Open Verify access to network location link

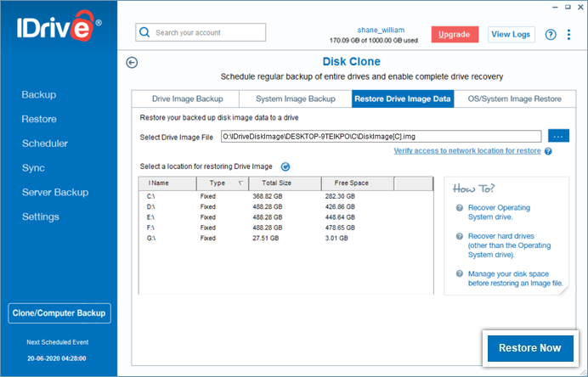467,150
